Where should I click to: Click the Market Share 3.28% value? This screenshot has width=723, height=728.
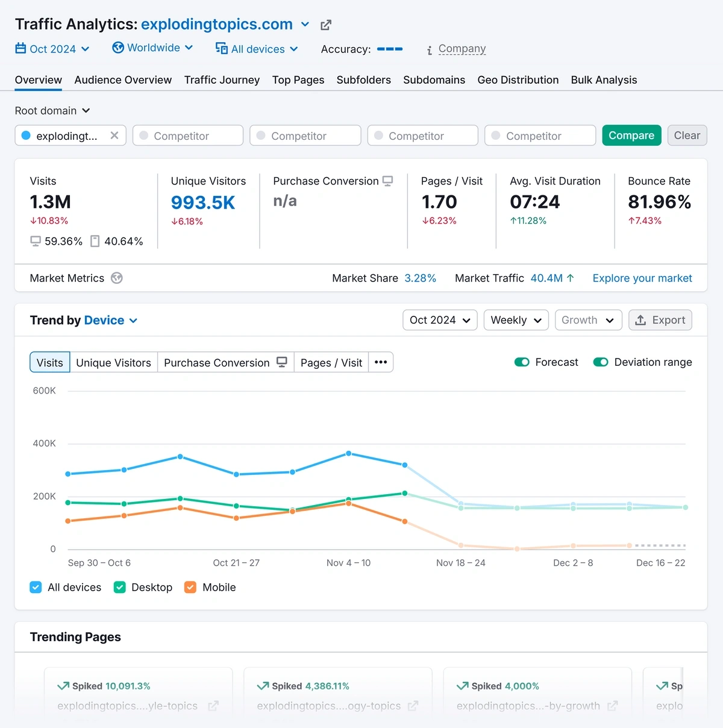(x=420, y=278)
